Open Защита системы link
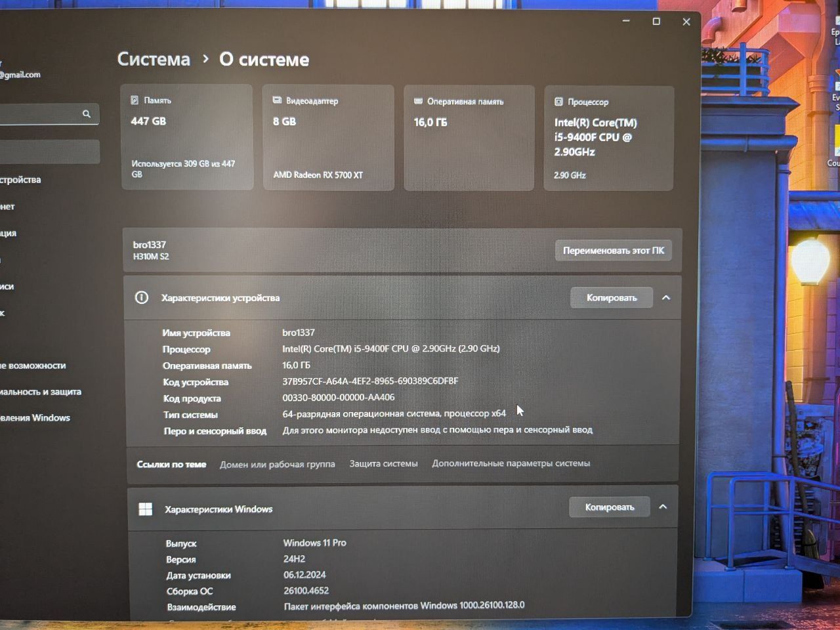Image resolution: width=840 pixels, height=630 pixels. pyautogui.click(x=383, y=463)
